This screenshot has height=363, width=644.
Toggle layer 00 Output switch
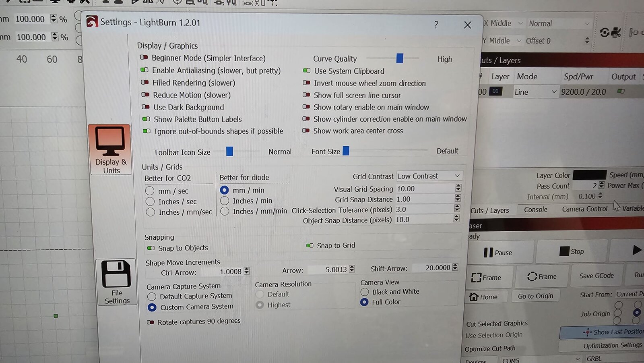point(621,91)
